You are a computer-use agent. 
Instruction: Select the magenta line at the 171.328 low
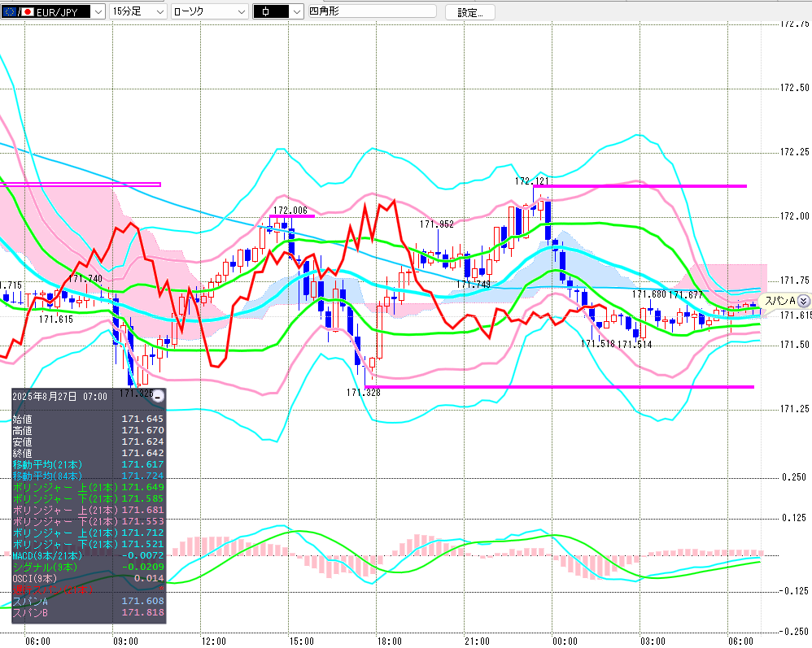(x=559, y=387)
